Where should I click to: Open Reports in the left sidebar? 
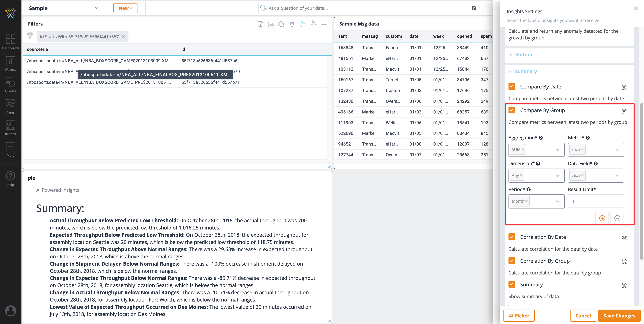tap(11, 128)
